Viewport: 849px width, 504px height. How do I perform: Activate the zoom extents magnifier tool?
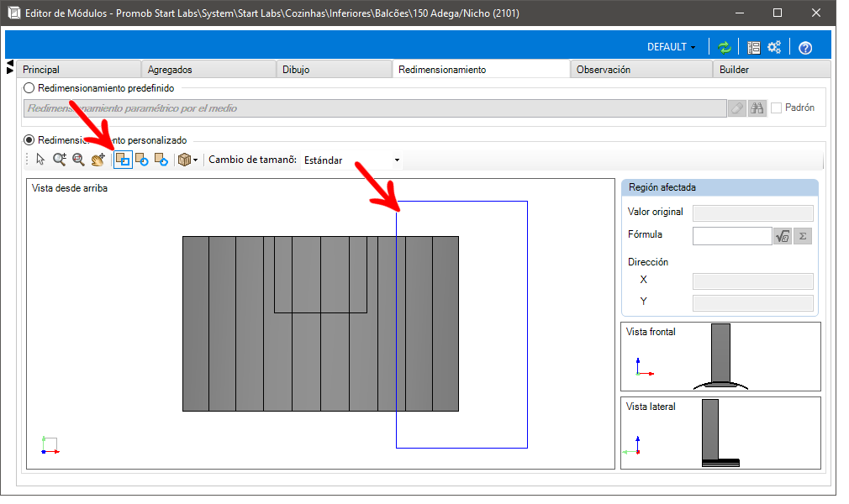[x=78, y=160]
